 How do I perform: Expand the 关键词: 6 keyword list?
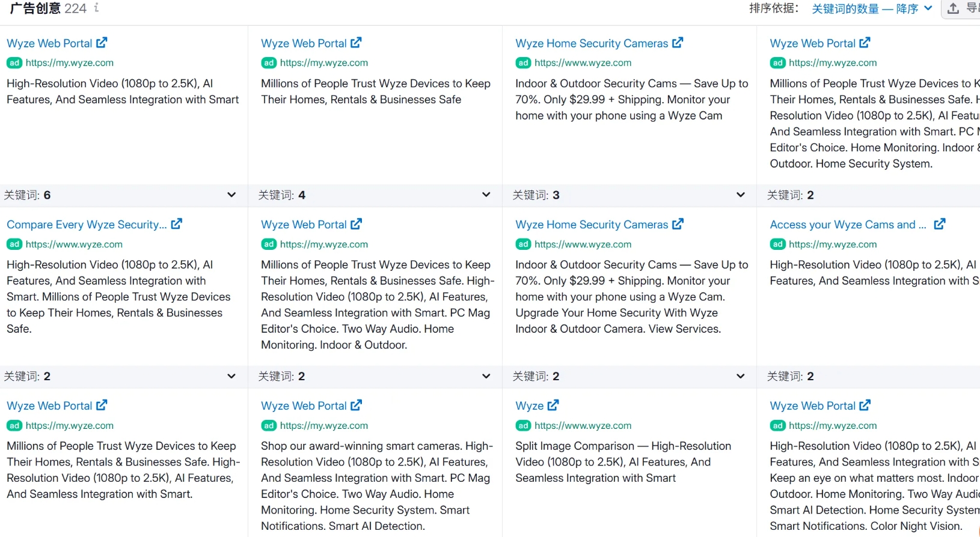(x=231, y=195)
